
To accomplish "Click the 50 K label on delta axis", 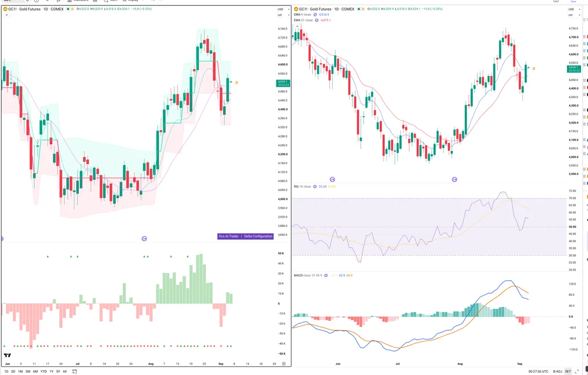I will [x=281, y=253].
